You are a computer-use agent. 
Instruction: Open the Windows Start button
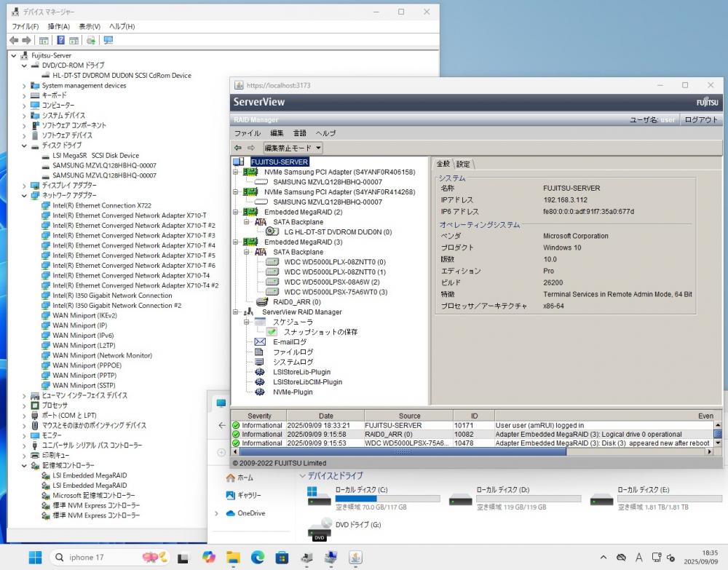click(35, 557)
